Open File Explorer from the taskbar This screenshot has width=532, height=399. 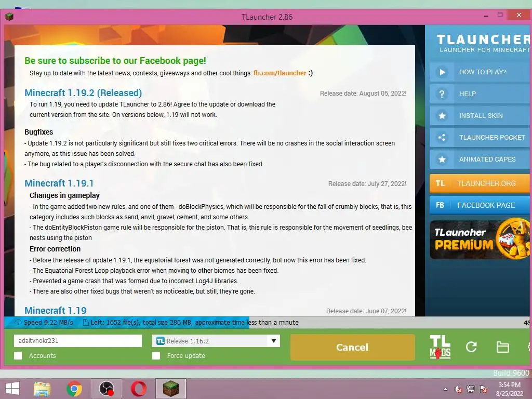[42, 389]
